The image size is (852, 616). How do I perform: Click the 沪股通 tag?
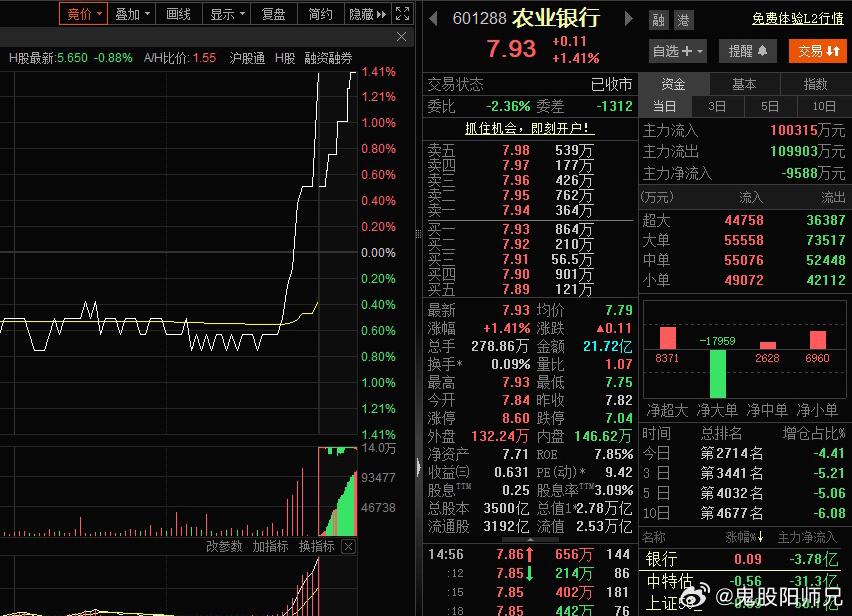(247, 58)
